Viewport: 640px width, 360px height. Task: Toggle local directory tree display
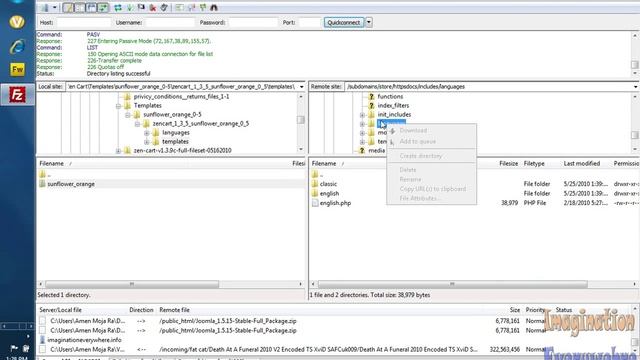coord(80,7)
